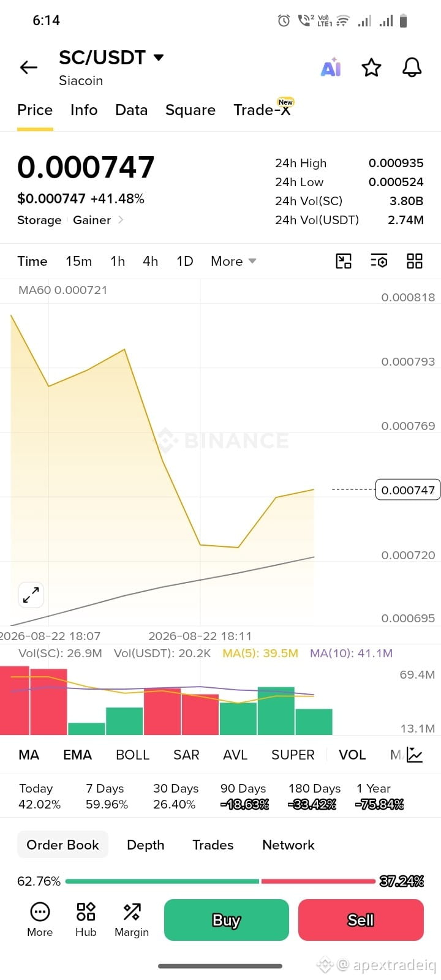Select the 15m interval
Image resolution: width=441 pixels, height=980 pixels.
[x=79, y=262]
